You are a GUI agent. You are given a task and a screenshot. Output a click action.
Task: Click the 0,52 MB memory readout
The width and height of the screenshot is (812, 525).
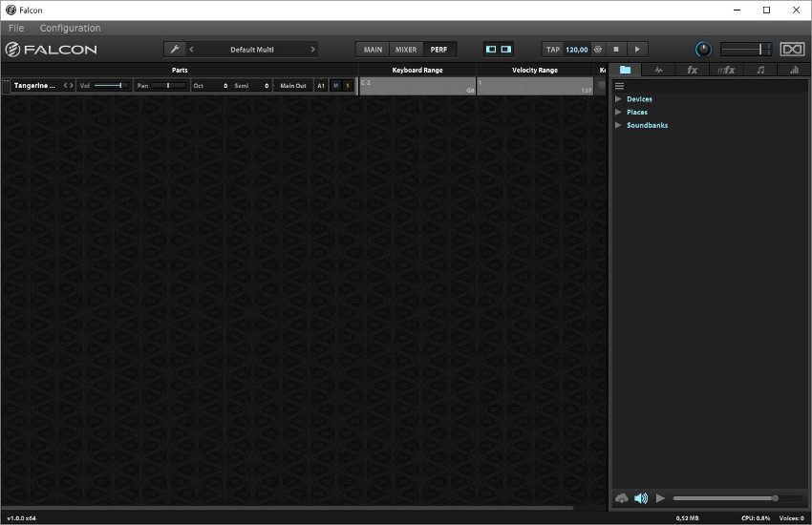coord(687,517)
